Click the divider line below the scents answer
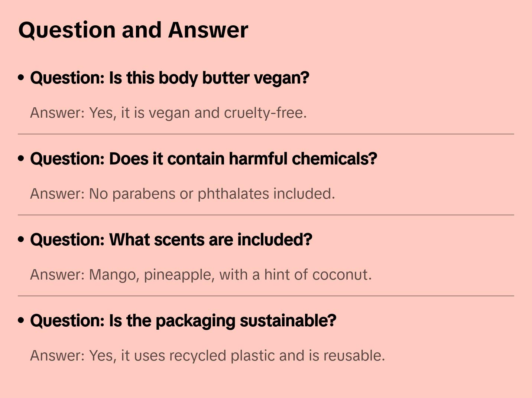The width and height of the screenshot is (532, 398). tap(266, 296)
